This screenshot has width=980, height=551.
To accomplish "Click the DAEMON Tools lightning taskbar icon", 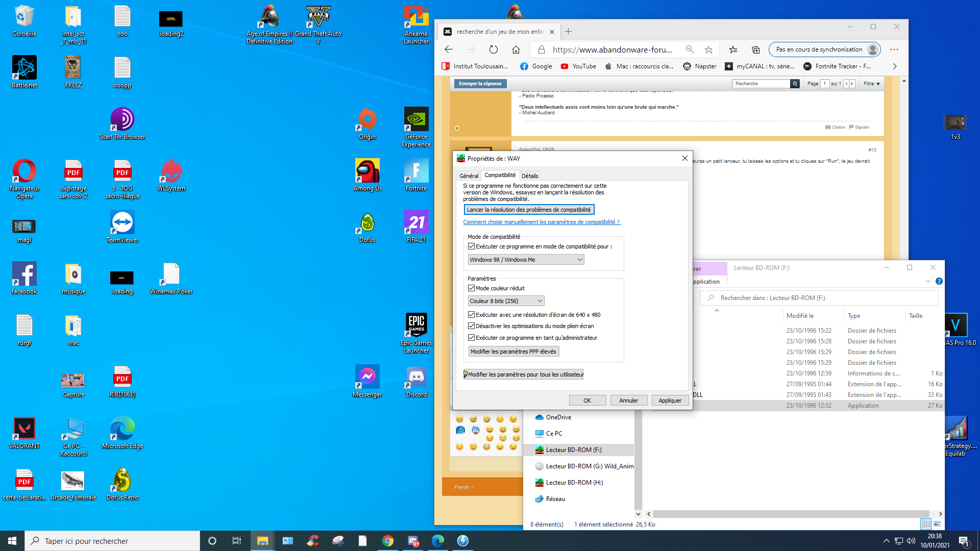I will click(463, 541).
